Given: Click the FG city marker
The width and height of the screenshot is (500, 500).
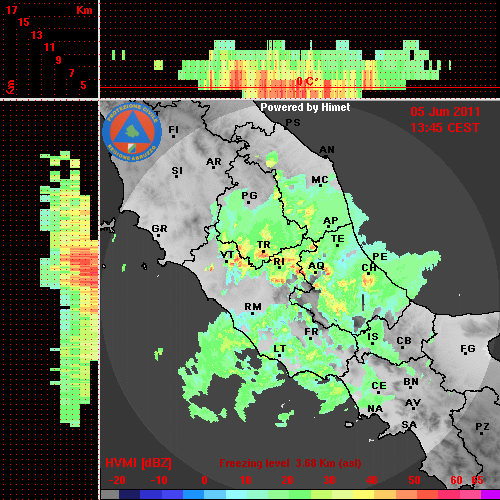Looking at the screenshot, I should click(x=466, y=353).
